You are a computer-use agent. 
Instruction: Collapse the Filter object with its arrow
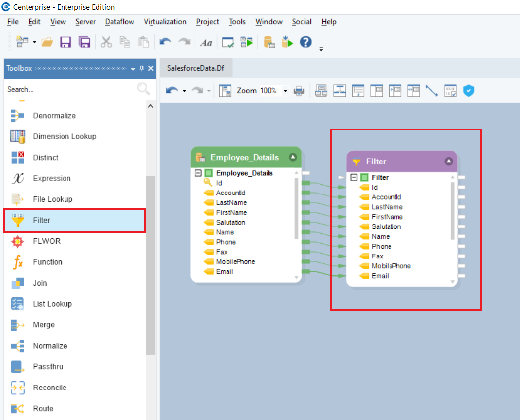click(x=448, y=161)
